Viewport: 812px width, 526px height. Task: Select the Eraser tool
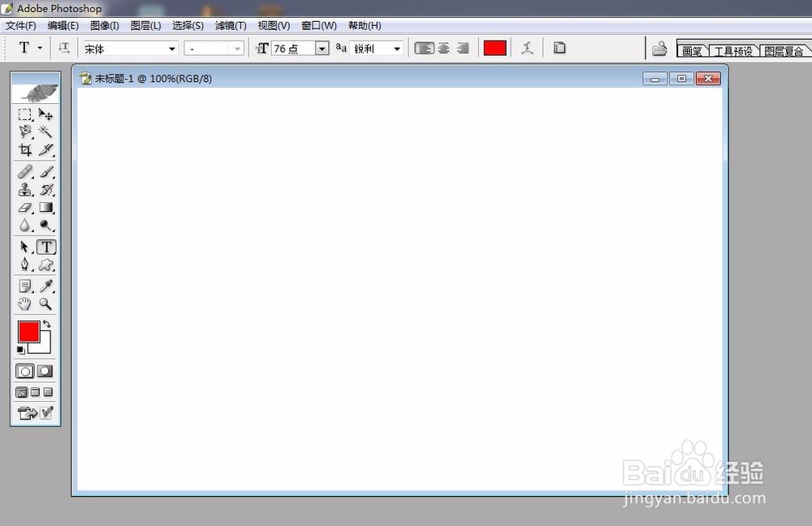pyautogui.click(x=25, y=208)
